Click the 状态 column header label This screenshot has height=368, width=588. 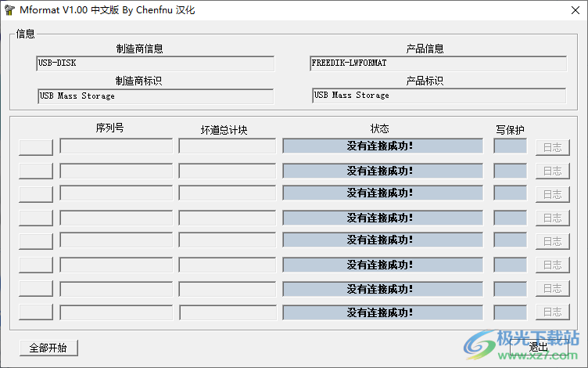[x=379, y=128]
